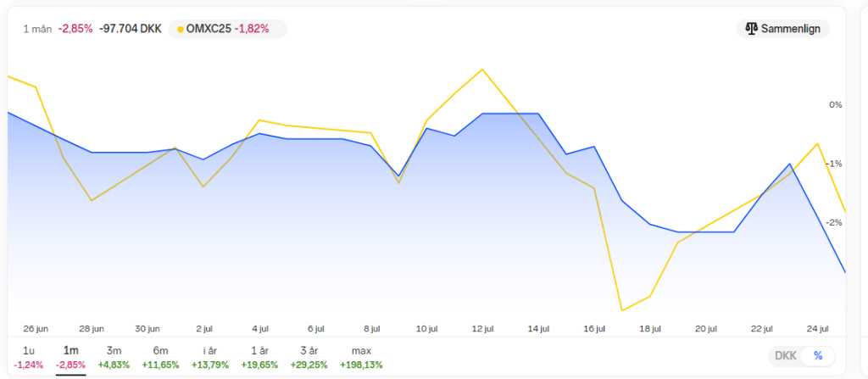This screenshot has height=379, width=868.
Task: Click the -97.704 DKK change value
Action: click(131, 29)
